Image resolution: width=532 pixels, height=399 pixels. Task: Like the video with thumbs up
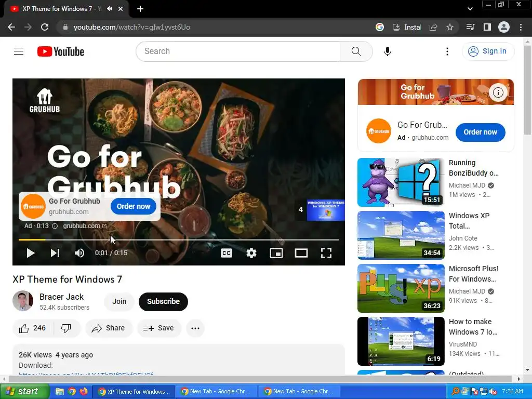pyautogui.click(x=33, y=328)
